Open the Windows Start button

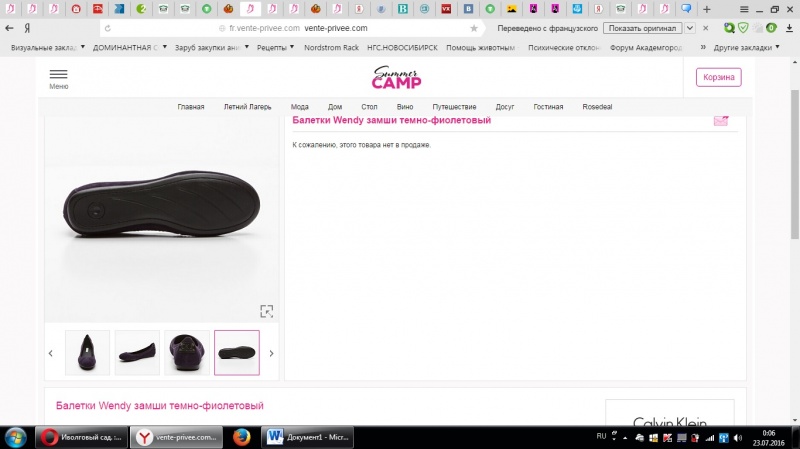coord(15,438)
